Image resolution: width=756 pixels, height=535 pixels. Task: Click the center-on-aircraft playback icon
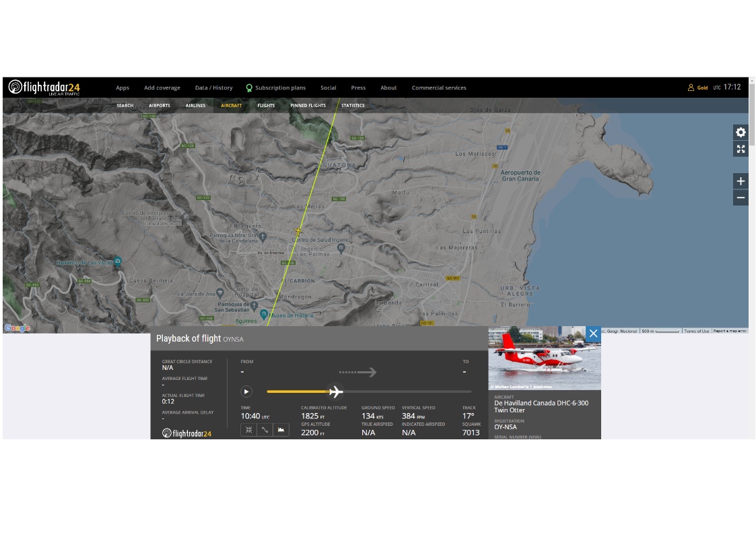[x=249, y=429]
